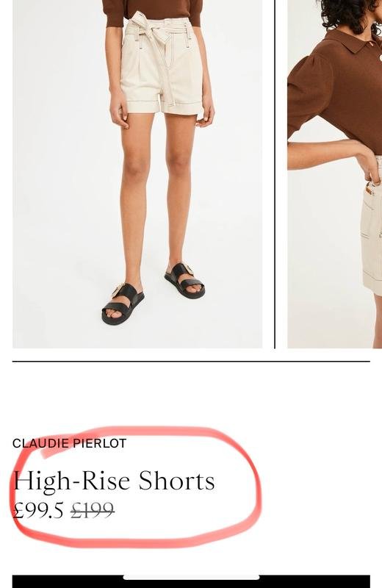Click the black sandal with gold buckle nearest camera
This screenshot has height=588, width=382.
pyautogui.click(x=123, y=304)
